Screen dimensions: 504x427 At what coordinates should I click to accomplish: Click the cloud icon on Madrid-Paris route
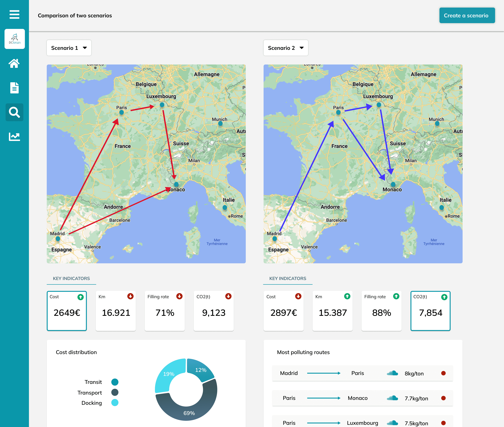[x=392, y=373]
